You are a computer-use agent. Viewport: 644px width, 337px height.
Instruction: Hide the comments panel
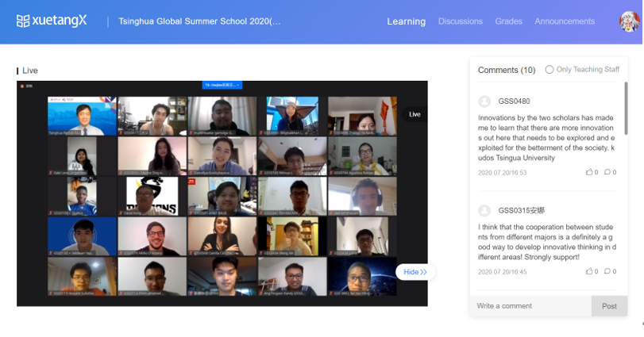coord(415,272)
